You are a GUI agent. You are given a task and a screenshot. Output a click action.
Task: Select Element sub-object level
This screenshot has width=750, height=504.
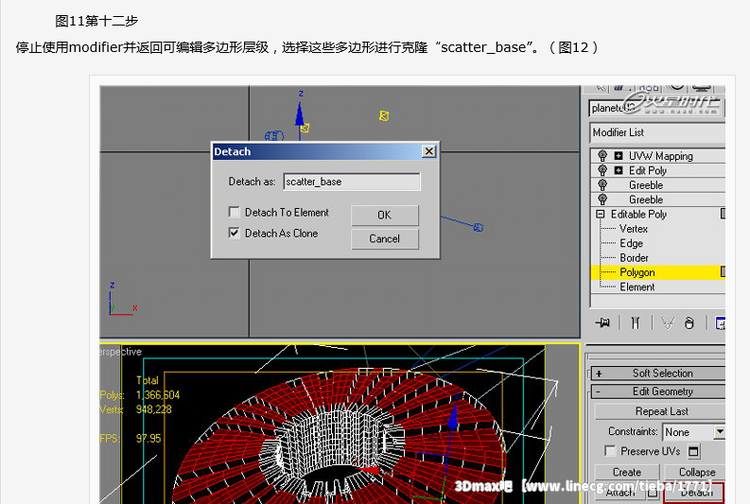(x=637, y=287)
